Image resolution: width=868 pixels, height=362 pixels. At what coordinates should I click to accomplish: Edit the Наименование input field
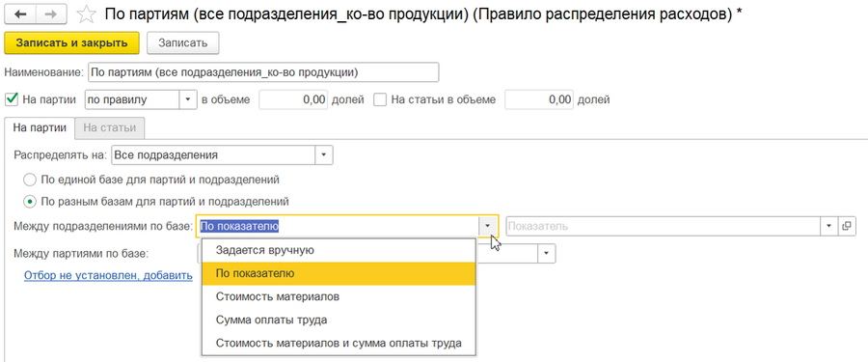coord(263,72)
